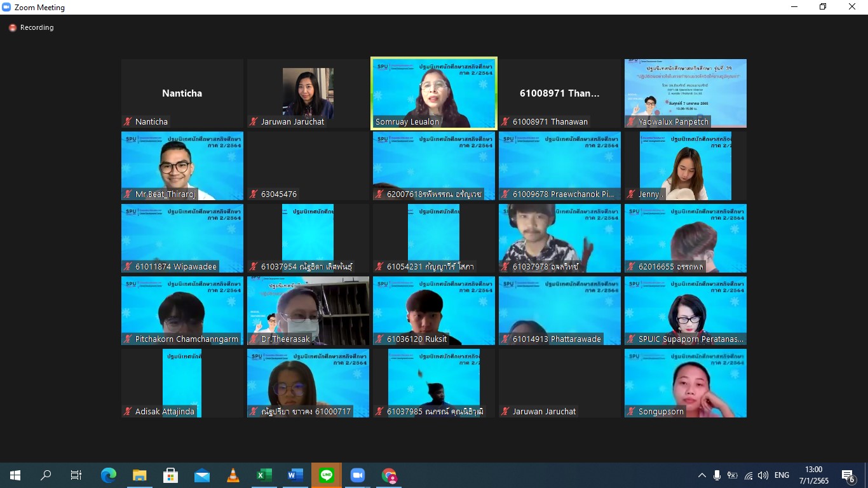Launch VLC media player from taskbar
Image resolution: width=868 pixels, height=488 pixels.
233,475
